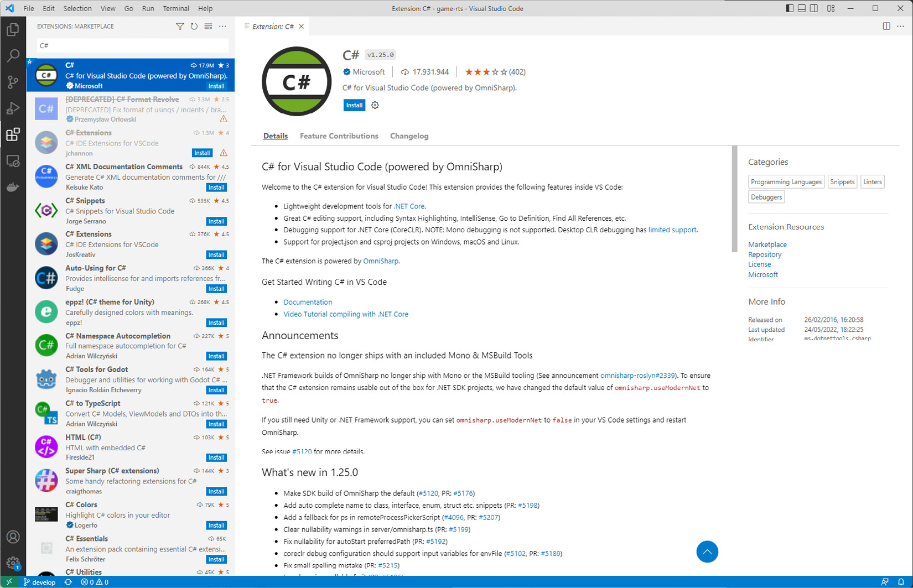Select HTML (C#) extension row
913x588 pixels.
coord(131,447)
